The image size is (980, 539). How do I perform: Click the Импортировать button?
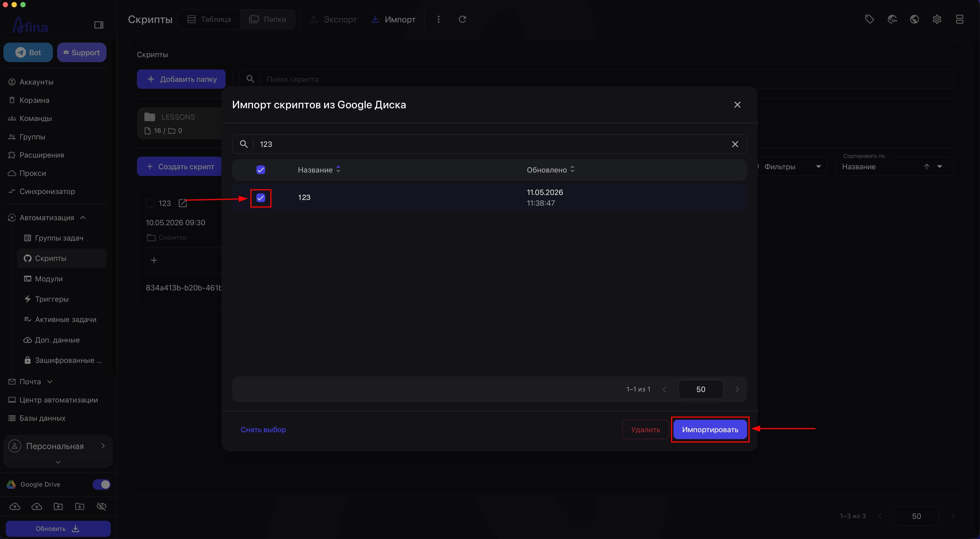(x=710, y=430)
